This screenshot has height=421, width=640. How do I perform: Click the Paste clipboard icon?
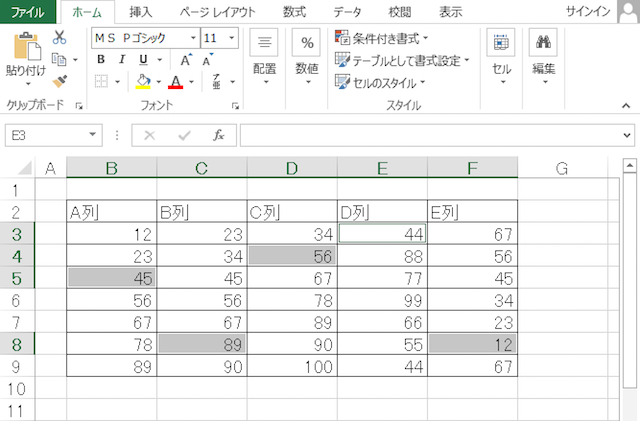coord(27,46)
